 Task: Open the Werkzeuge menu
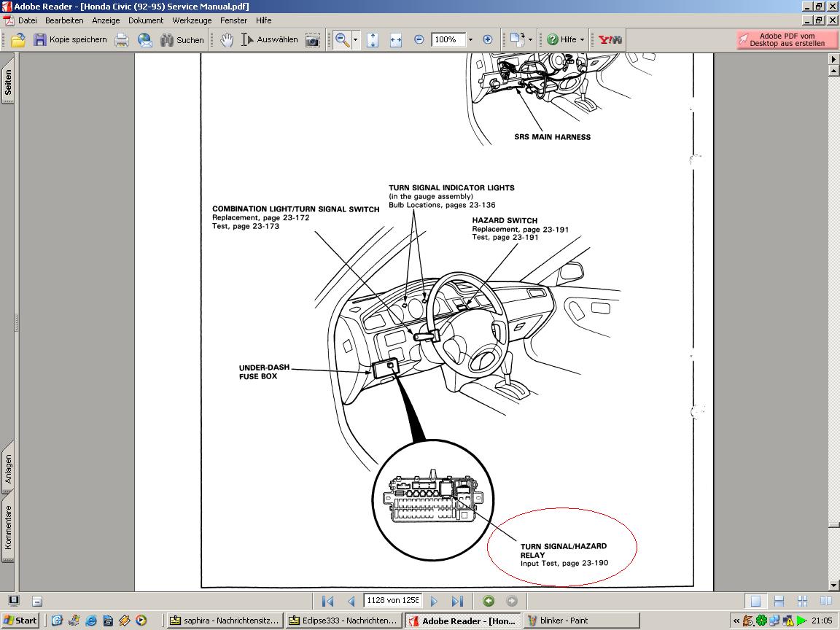pos(192,20)
